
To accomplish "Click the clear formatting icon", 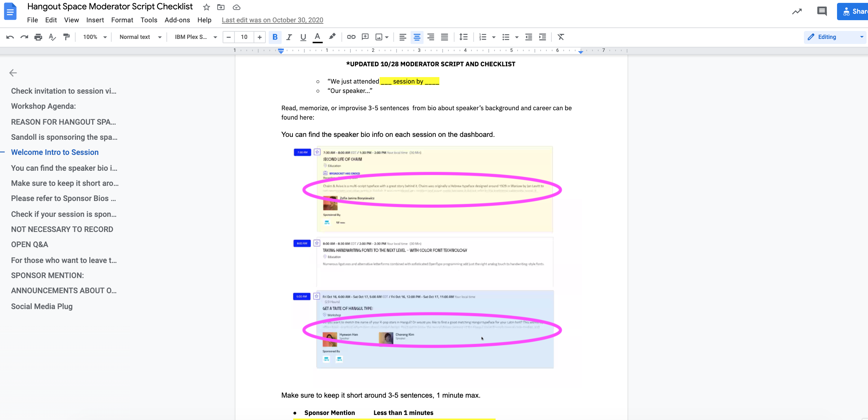I will pos(560,37).
